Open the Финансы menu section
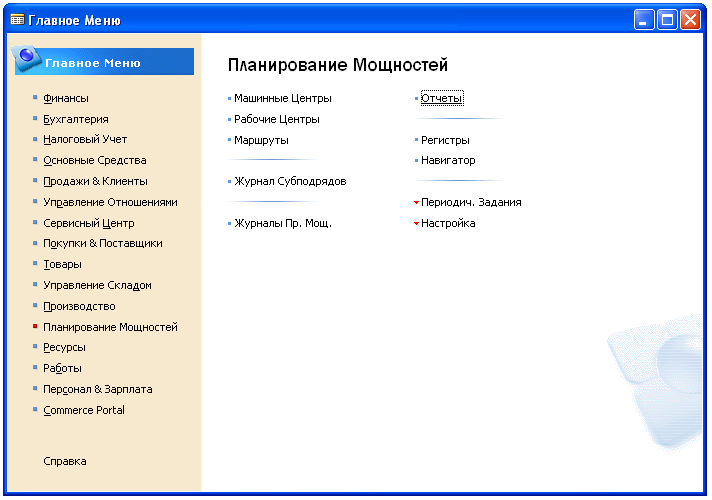The width and height of the screenshot is (712, 500). 66,98
